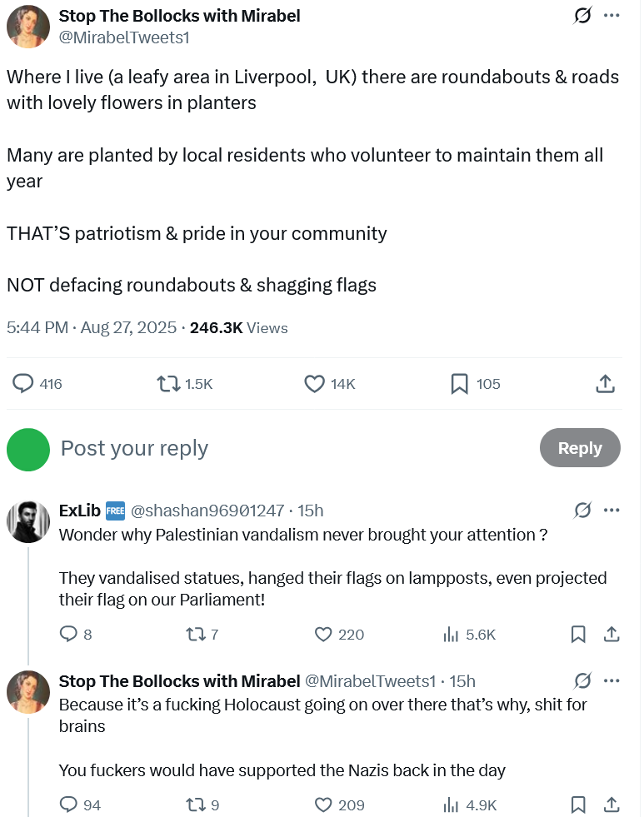
Task: Like the ExLib reply
Action: [324, 635]
